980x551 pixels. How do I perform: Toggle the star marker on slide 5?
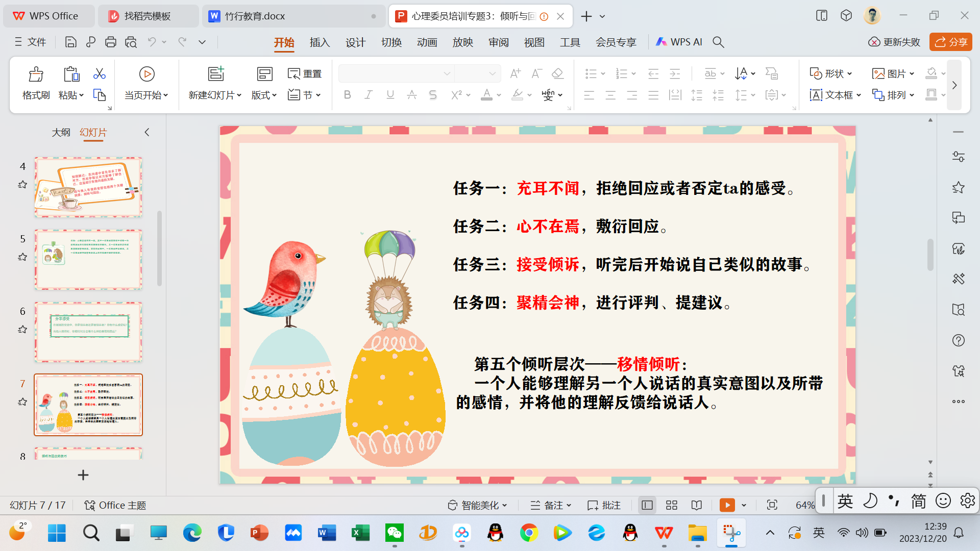[22, 257]
